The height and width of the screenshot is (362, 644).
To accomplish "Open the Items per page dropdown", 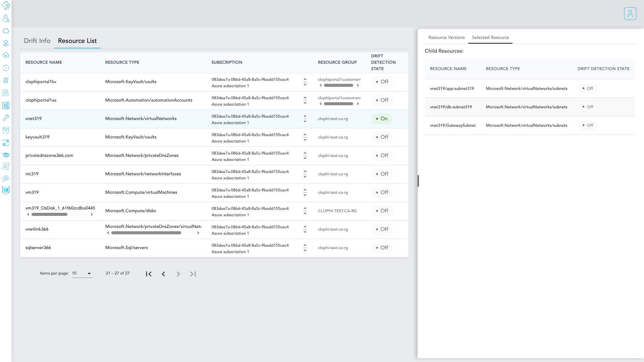I will click(x=82, y=274).
